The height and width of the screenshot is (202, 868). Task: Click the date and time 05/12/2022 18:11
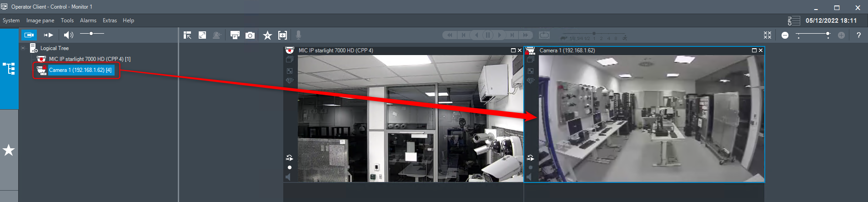coord(831,20)
